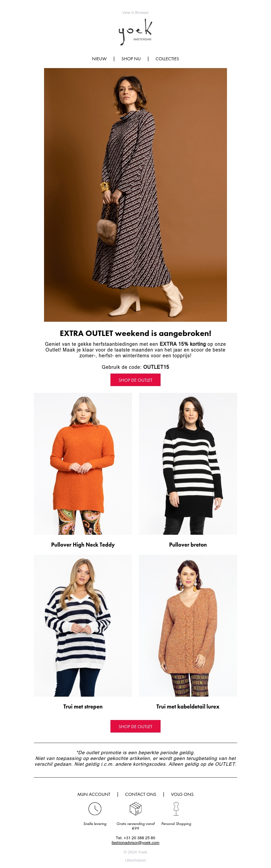Click the clock icon for Snelle levering

[x=95, y=808]
